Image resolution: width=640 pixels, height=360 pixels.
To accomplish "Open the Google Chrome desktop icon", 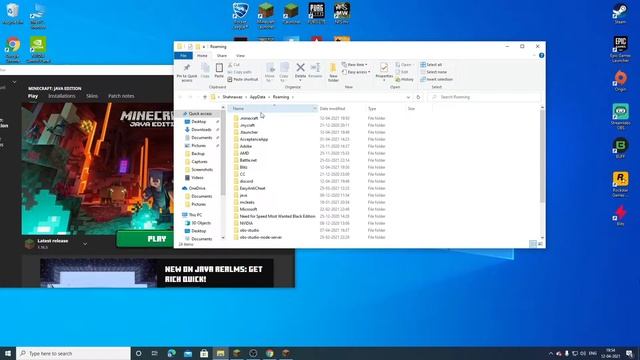I will click(x=13, y=50).
